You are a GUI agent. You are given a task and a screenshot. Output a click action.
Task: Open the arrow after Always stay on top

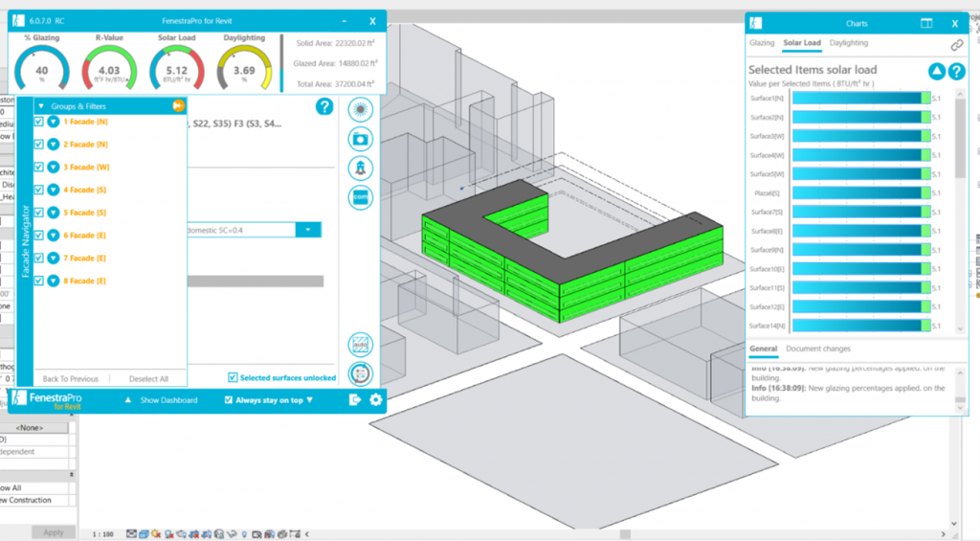pyautogui.click(x=309, y=400)
